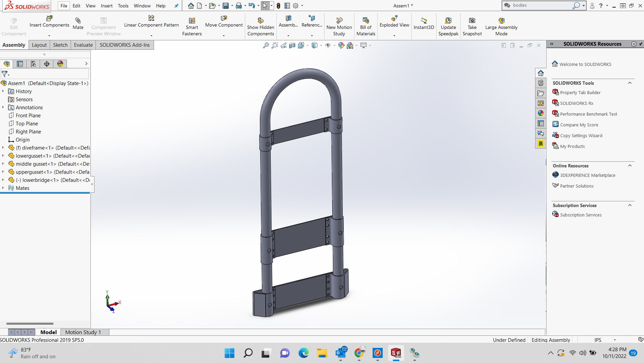The image size is (644, 363).
Task: Click Performance Benchmark Test link
Action: [589, 114]
